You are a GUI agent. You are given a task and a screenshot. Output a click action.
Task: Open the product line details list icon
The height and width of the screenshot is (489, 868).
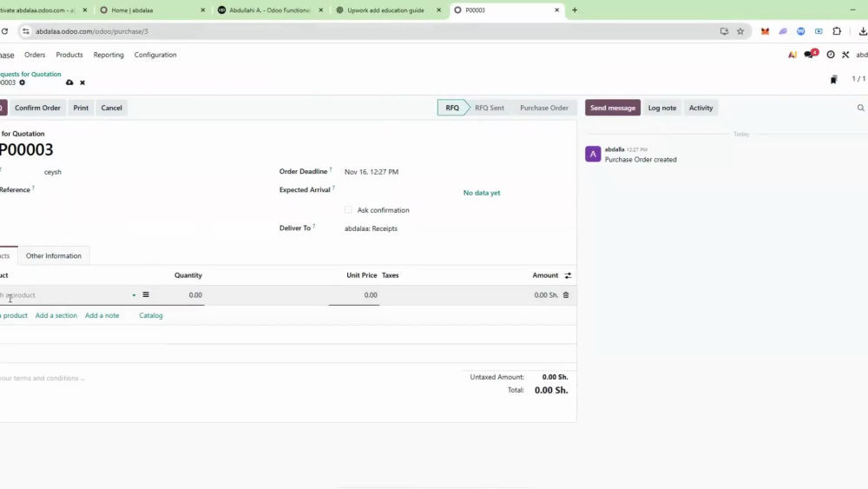click(146, 294)
